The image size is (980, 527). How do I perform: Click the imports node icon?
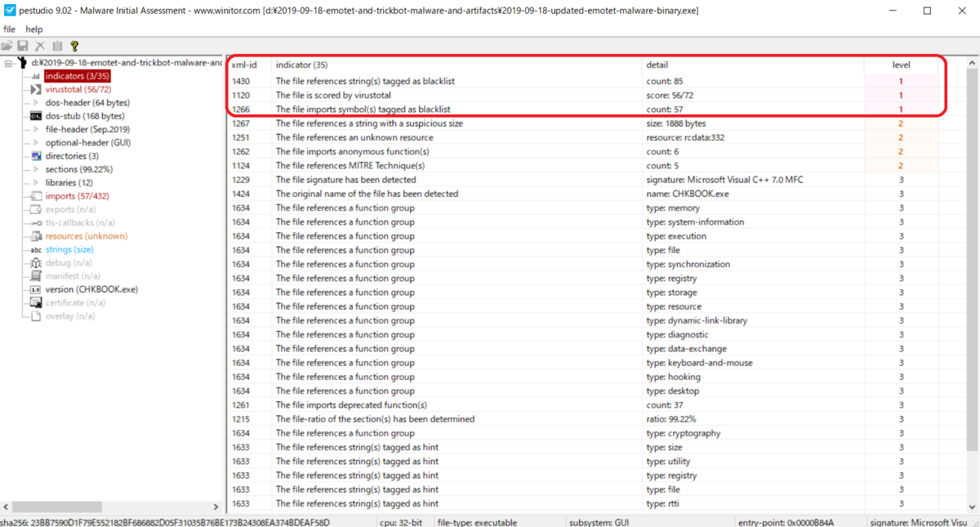point(36,196)
